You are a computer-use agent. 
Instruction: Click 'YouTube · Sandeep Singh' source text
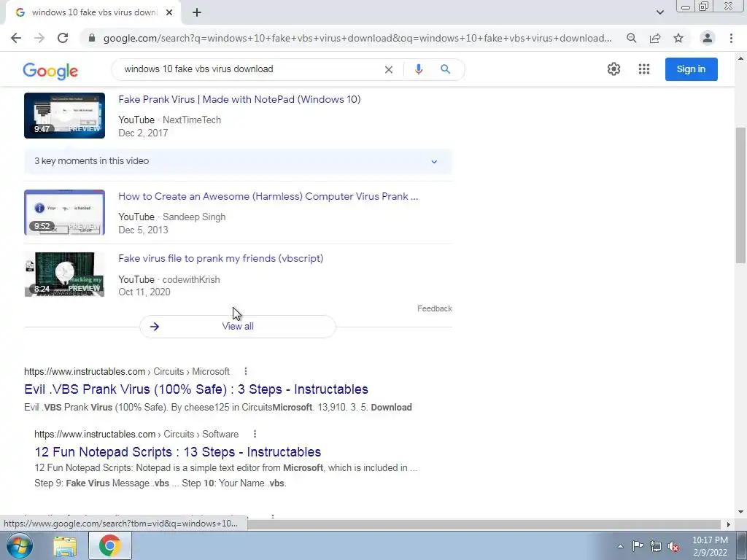[x=172, y=217]
